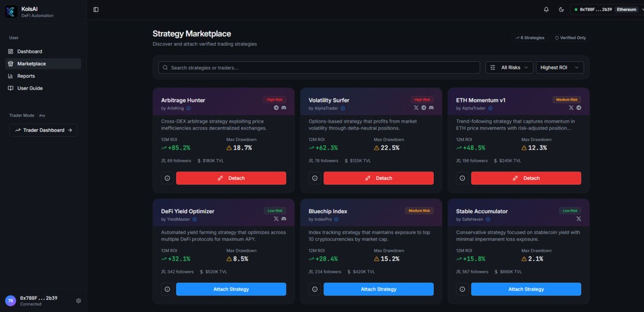Focus the search strategies or traders field
644x312 pixels.
319,68
